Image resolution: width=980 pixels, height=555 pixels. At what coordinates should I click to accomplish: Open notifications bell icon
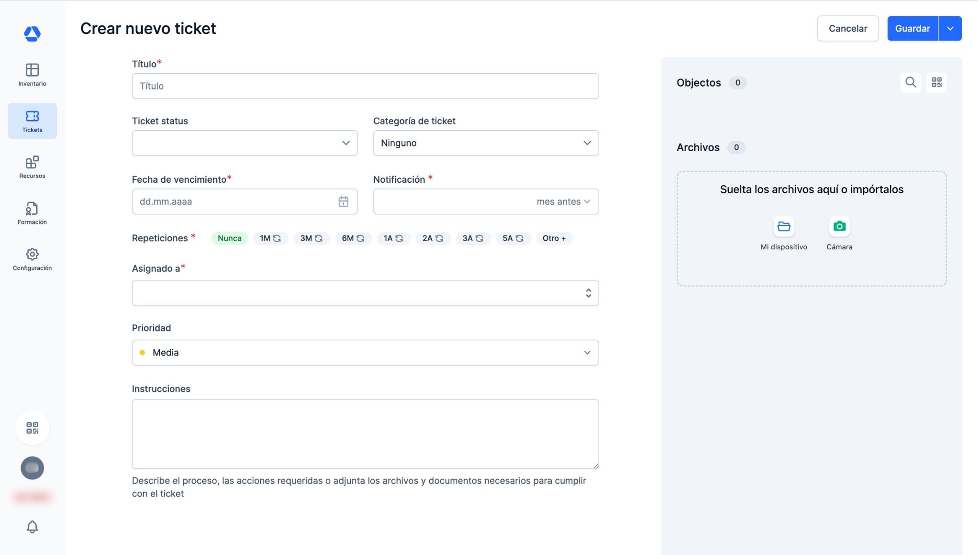32,527
